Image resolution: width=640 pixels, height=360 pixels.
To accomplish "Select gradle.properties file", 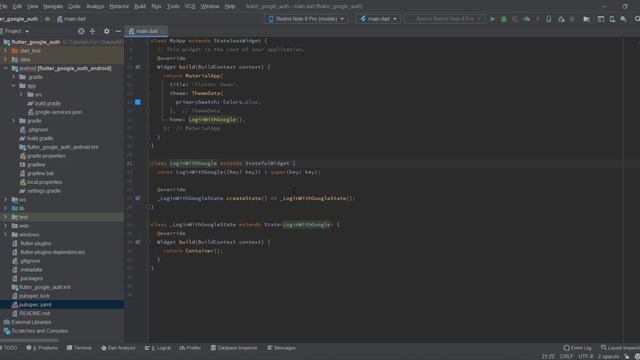I will [46, 156].
